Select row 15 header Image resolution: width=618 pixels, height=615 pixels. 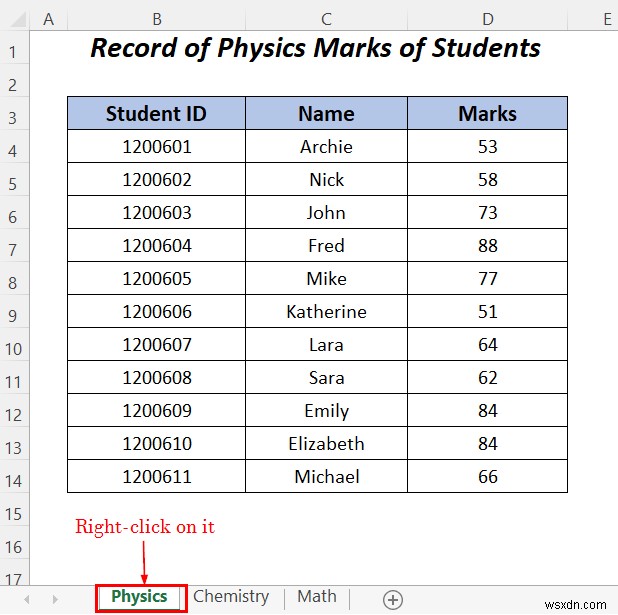[x=14, y=509]
